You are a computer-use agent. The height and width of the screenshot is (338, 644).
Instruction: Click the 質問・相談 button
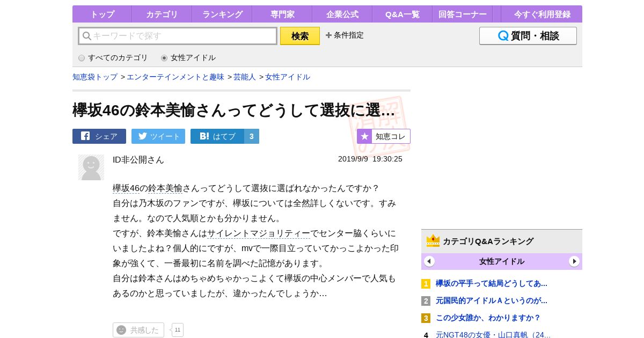pos(528,36)
